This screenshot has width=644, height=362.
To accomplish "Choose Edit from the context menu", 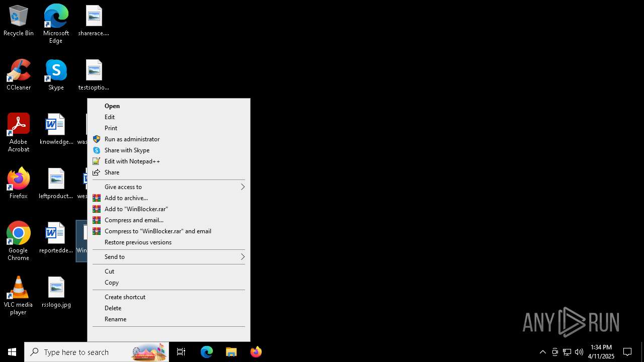I will (x=169, y=117).
